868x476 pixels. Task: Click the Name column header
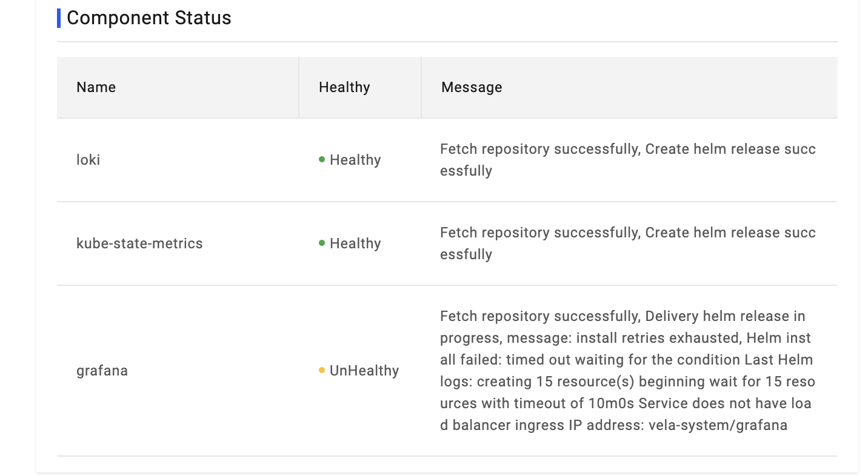click(x=96, y=87)
